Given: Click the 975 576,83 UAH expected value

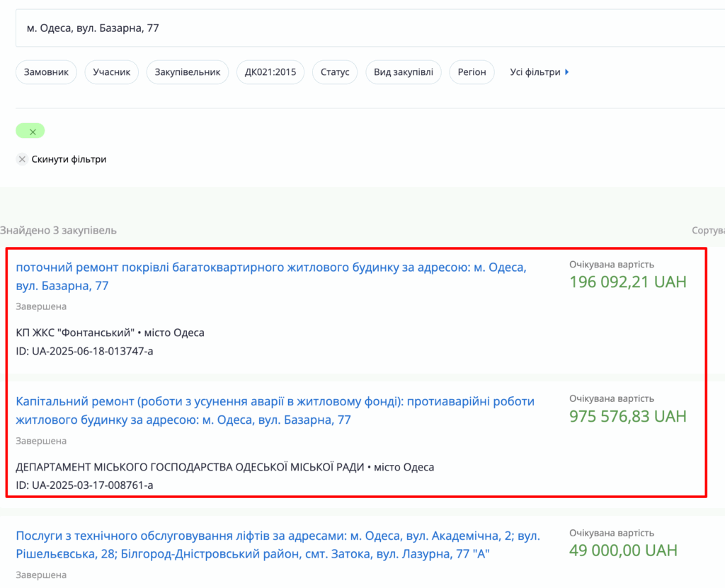Looking at the screenshot, I should point(627,416).
